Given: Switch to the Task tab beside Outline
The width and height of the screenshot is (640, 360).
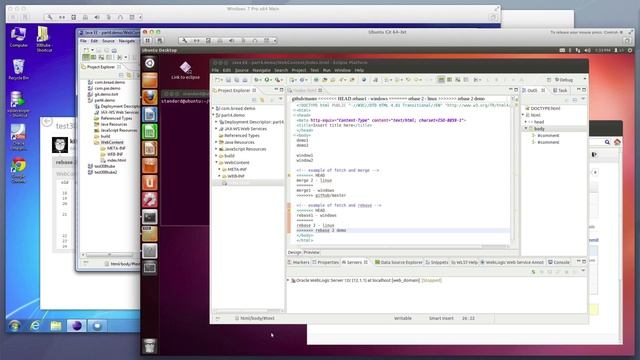Looking at the screenshot, I should click(560, 90).
